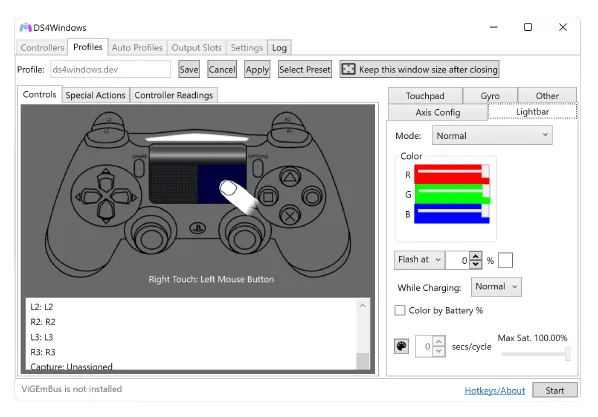This screenshot has width=598, height=417.
Task: Open the Settings tab
Action: (247, 48)
